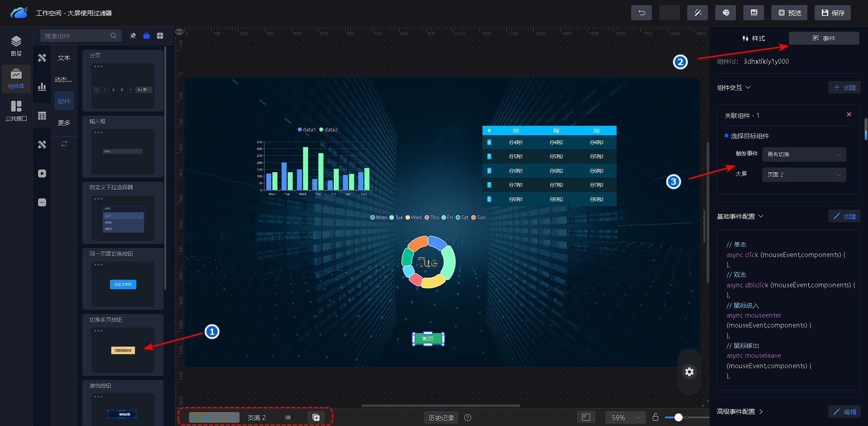868x426 pixels.
Task: Open the magic wand tool in the toolbar
Action: coord(697,13)
